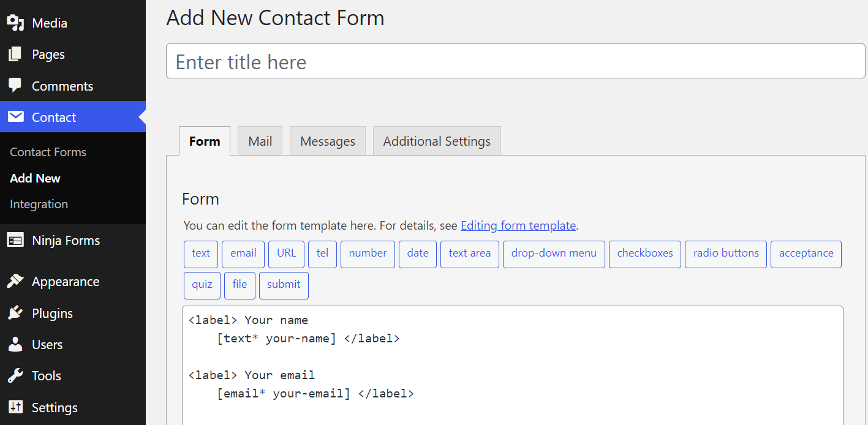868x425 pixels.
Task: Click the Plugins plug icon
Action: (x=15, y=313)
